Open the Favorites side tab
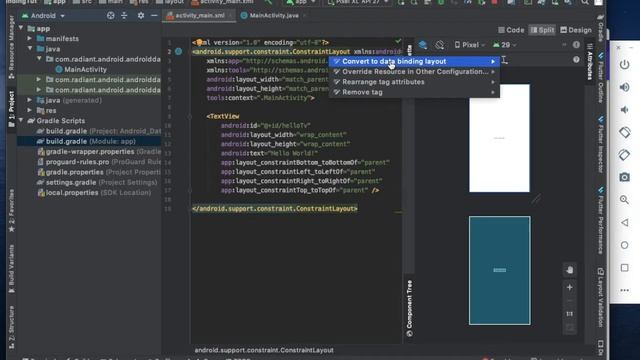 tap(11, 210)
